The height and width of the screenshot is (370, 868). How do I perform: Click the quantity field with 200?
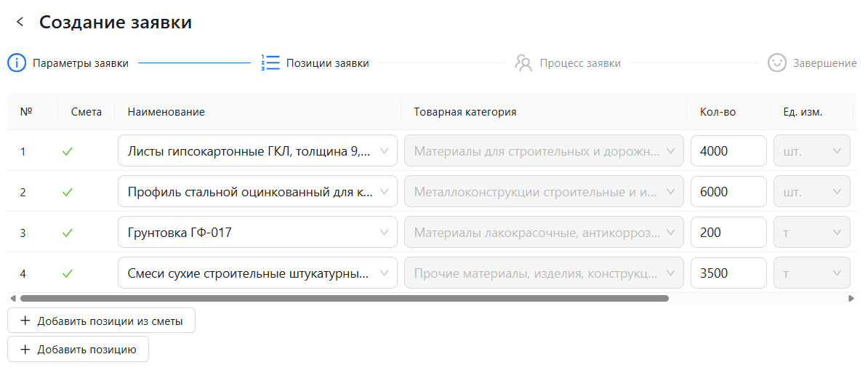point(728,233)
